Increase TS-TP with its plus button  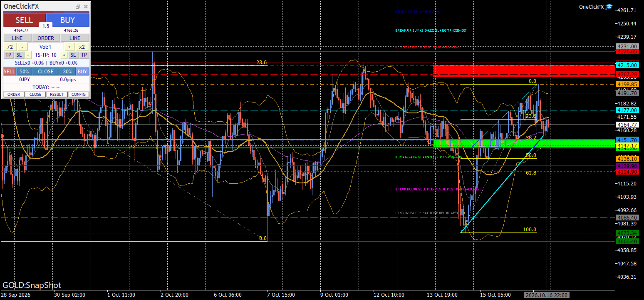click(x=64, y=55)
